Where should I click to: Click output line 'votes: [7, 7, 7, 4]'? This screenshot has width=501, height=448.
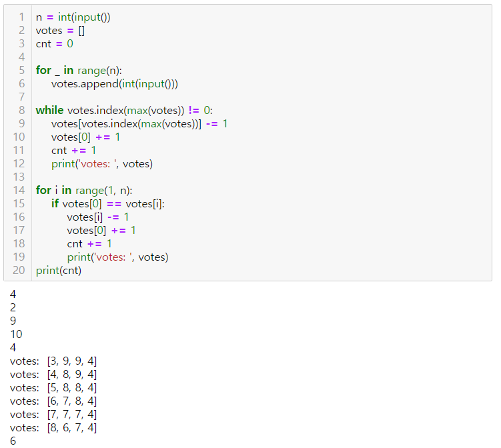tap(53, 415)
